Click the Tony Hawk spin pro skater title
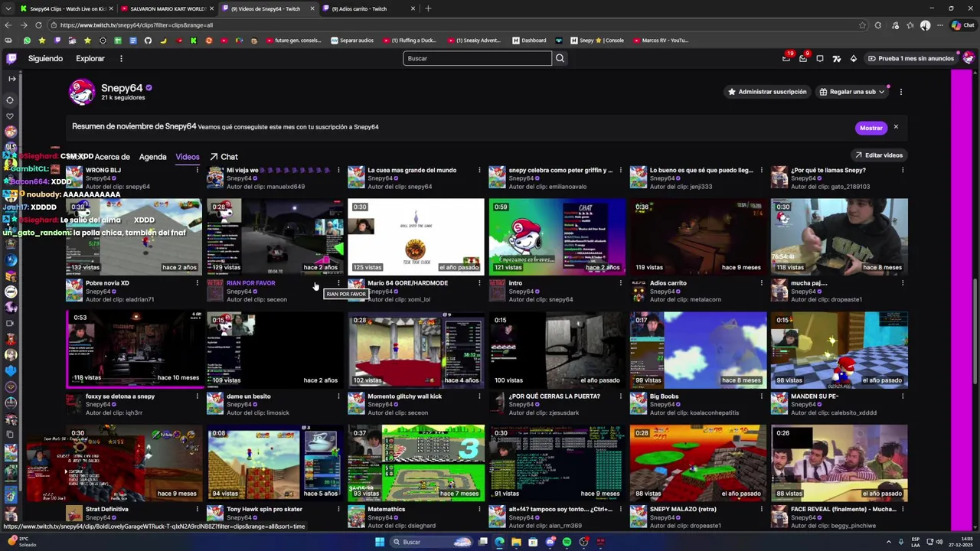The image size is (980, 551). point(264,509)
